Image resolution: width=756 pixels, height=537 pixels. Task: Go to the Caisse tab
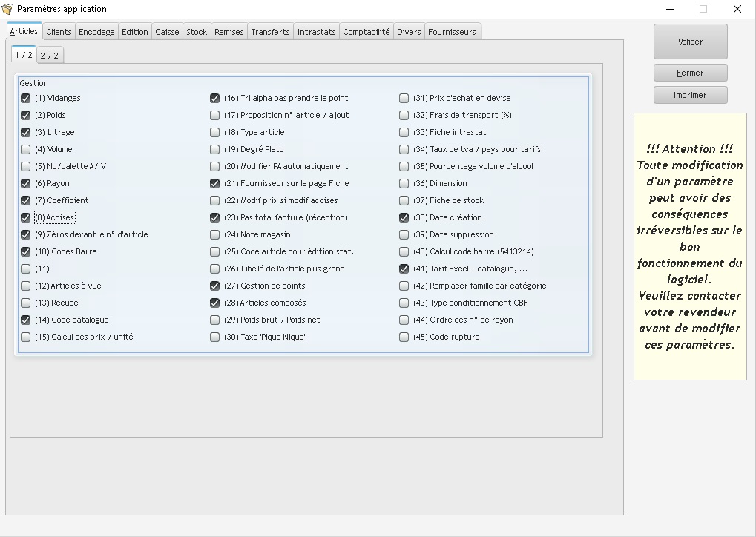coord(167,32)
